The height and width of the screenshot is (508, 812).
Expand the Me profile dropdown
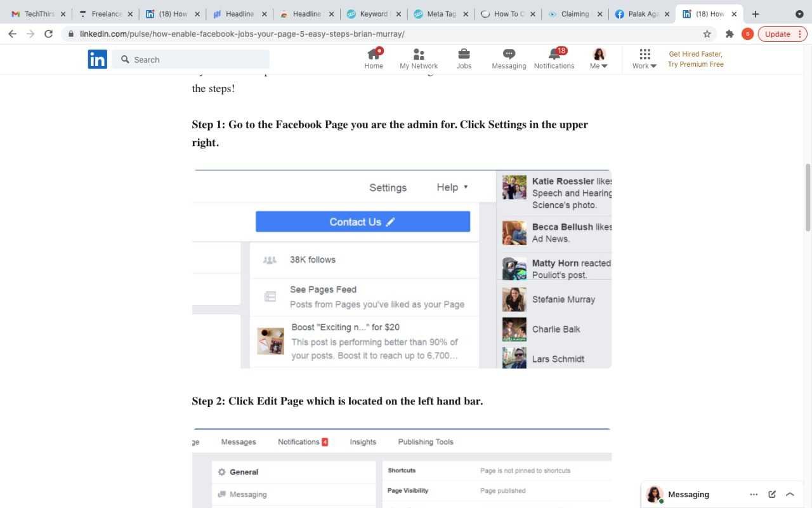coord(599,58)
